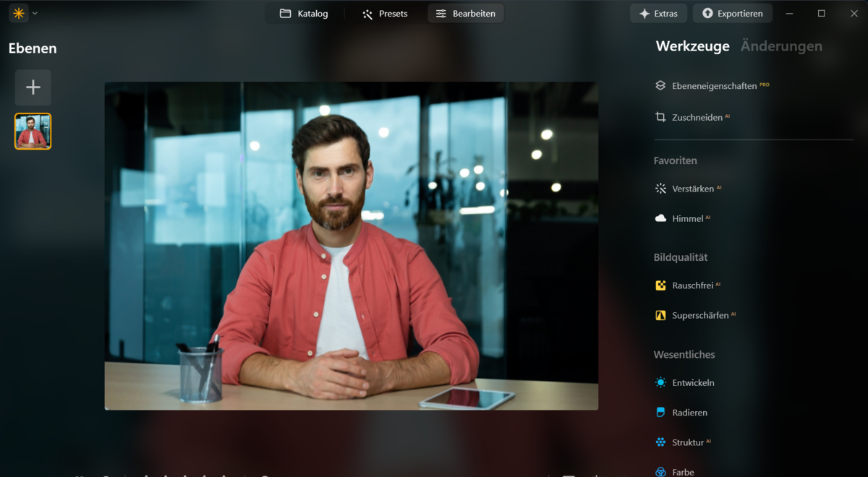Click the Luminar Neo app logo
Image resolution: width=868 pixels, height=477 pixels.
point(17,12)
